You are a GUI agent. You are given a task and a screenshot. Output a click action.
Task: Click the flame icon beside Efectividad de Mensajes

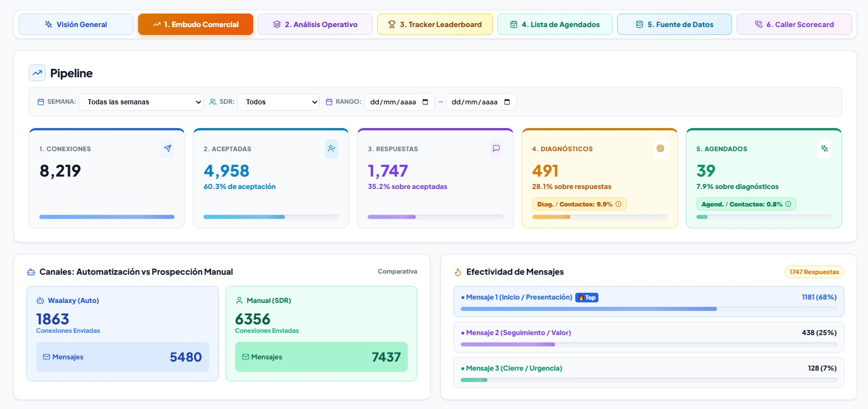(x=458, y=272)
